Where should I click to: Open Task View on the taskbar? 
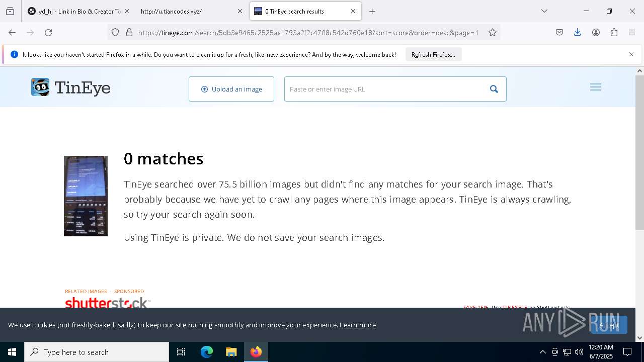point(181,352)
